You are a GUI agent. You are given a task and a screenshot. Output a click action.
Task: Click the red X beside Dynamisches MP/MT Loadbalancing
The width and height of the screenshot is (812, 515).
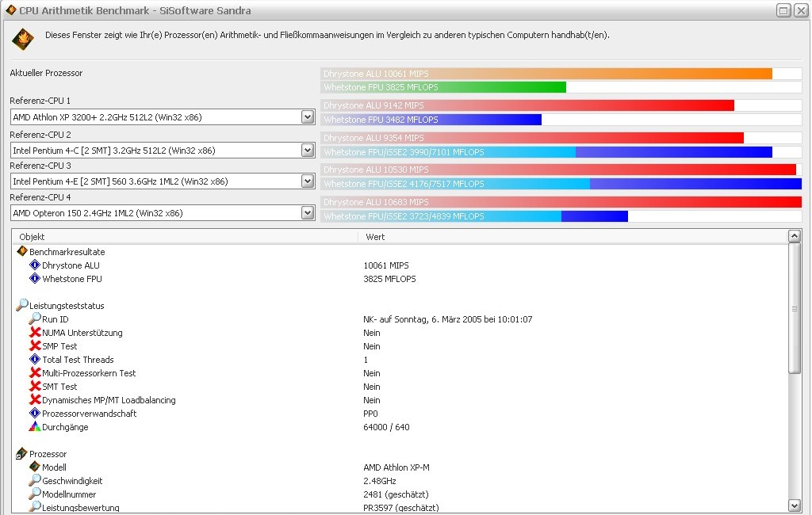[x=35, y=399]
